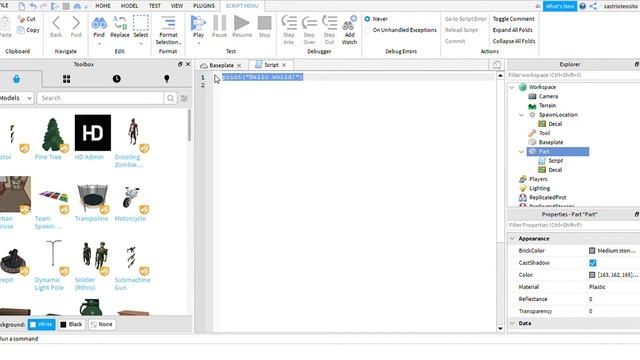Click the Pause test button
Screen dimensions: 640x360
click(220, 23)
